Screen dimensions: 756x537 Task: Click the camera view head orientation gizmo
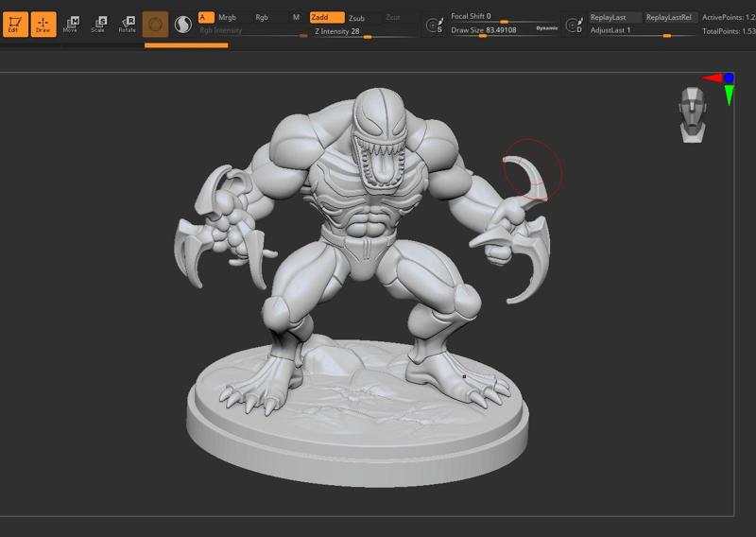coord(693,114)
